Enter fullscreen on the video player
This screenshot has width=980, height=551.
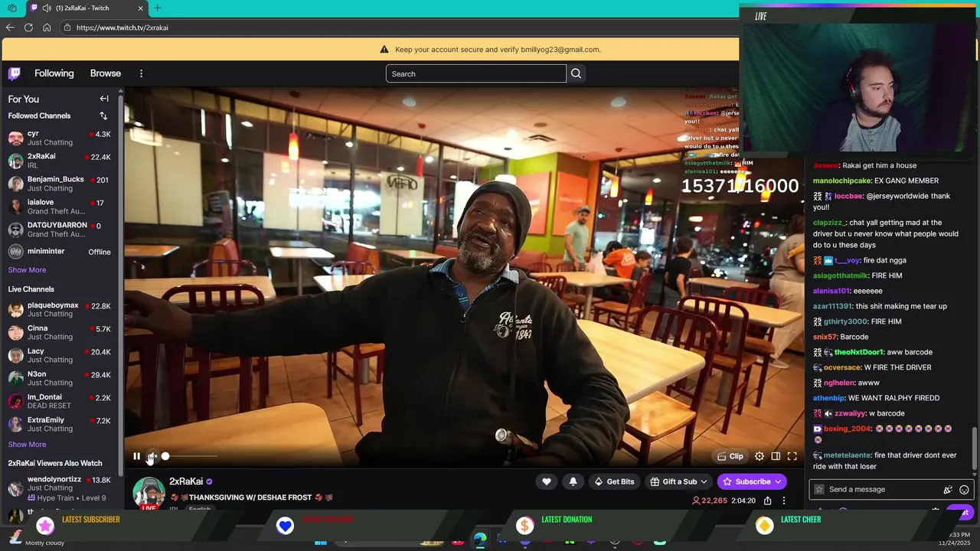click(x=792, y=456)
